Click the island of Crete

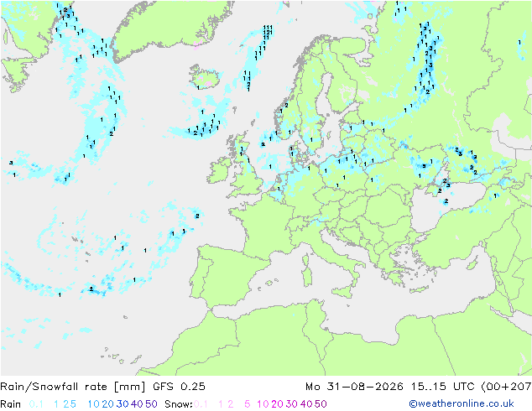[420, 289]
